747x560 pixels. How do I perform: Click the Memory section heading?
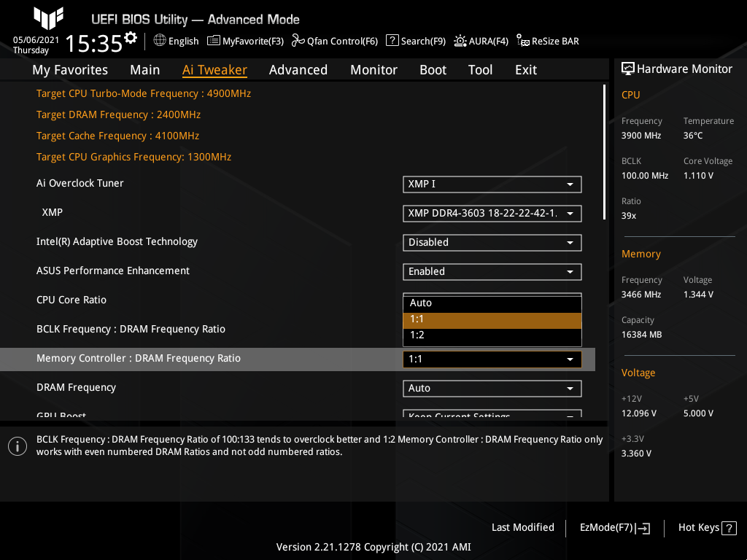tap(640, 254)
